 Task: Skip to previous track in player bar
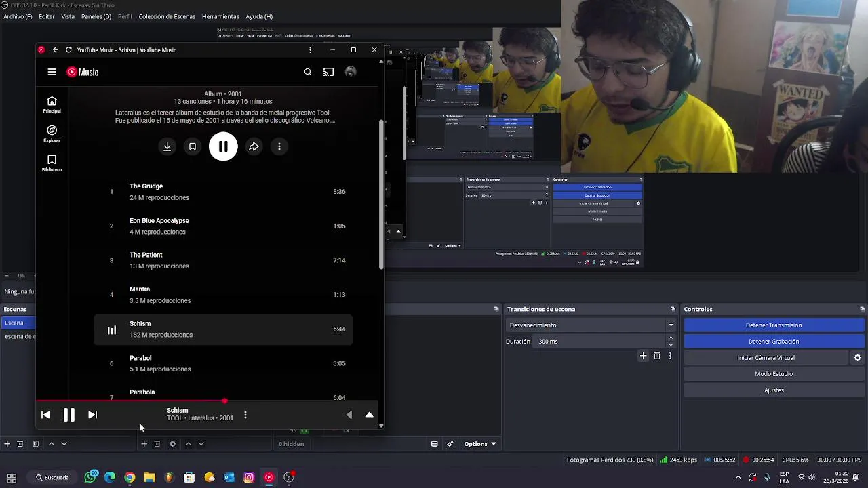pyautogui.click(x=45, y=415)
